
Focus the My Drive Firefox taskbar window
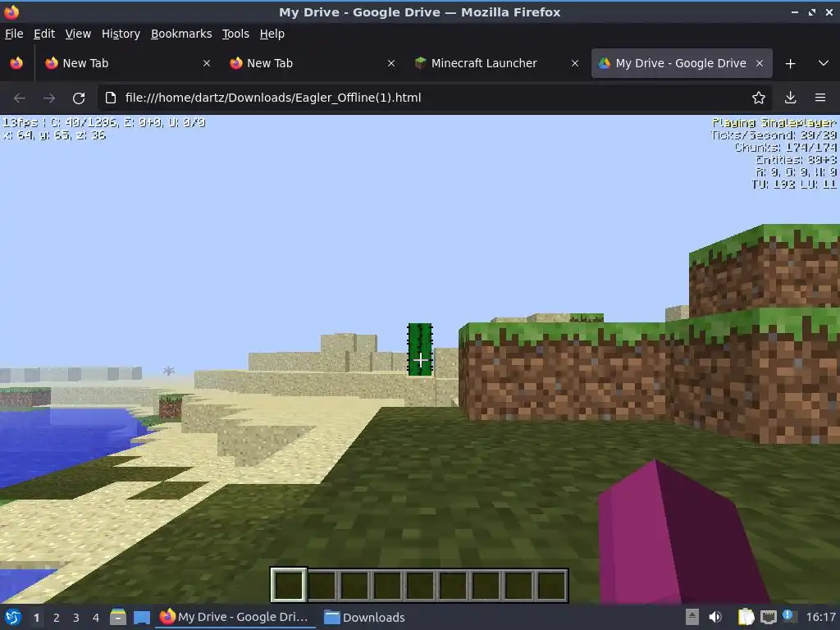(235, 617)
